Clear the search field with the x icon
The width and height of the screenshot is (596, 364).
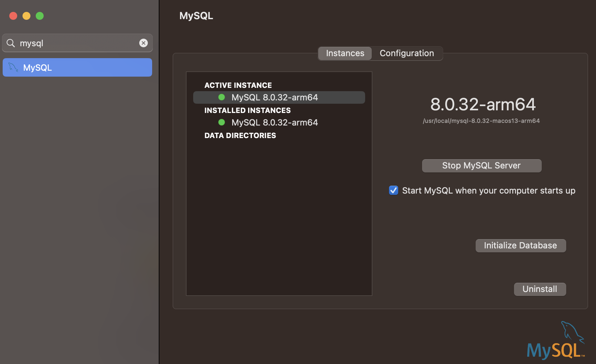[144, 43]
